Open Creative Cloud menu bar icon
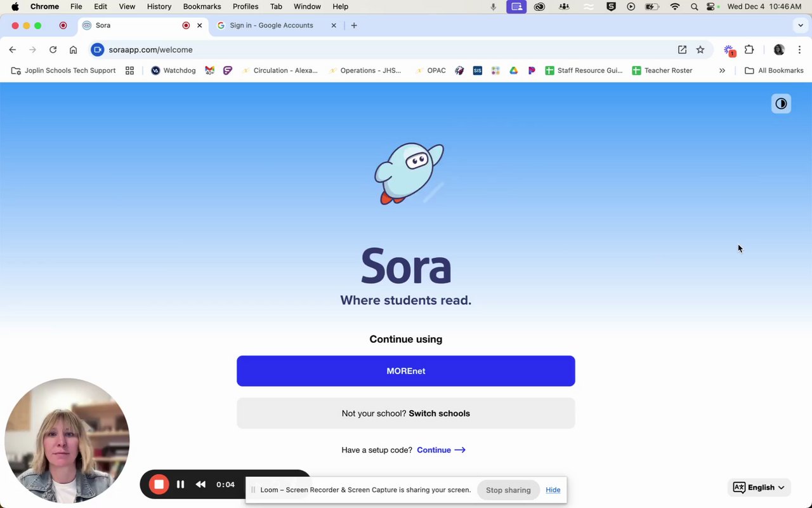Screen dimensions: 812x508 (x=539, y=6)
